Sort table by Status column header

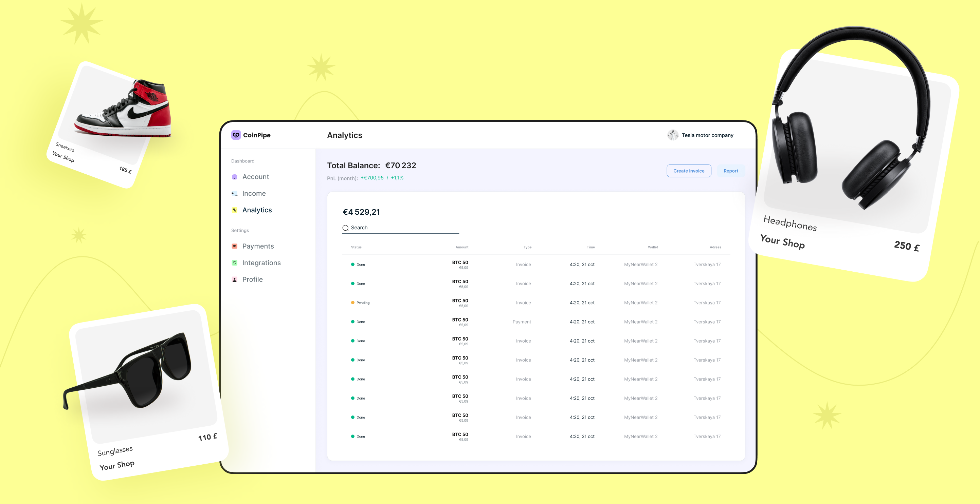coord(356,247)
